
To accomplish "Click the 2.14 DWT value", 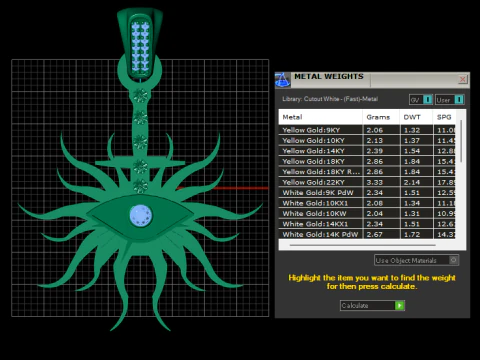I will click(412, 182).
